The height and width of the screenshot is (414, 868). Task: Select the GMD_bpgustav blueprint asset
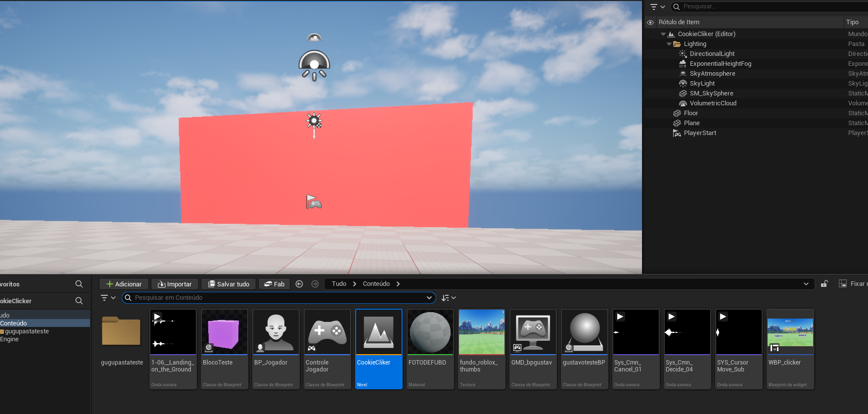click(x=533, y=349)
